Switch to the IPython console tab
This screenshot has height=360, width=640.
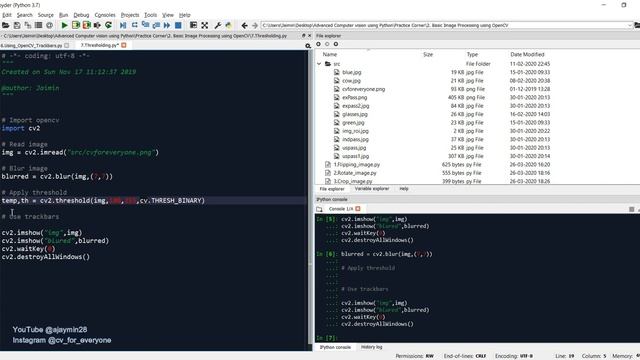click(335, 347)
